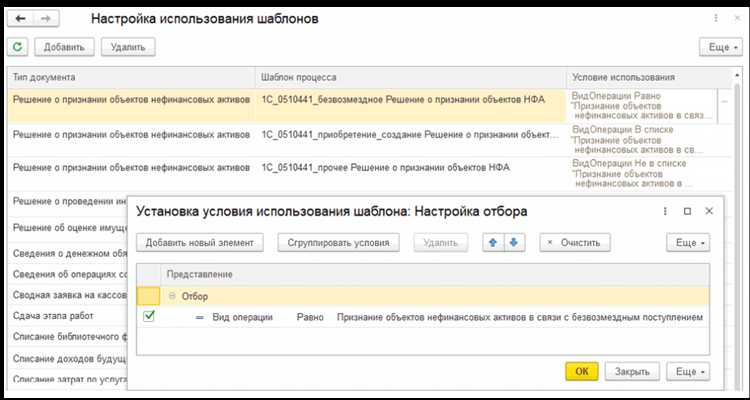Click Сгруппировать условия button
The width and height of the screenshot is (750, 400).
click(339, 243)
